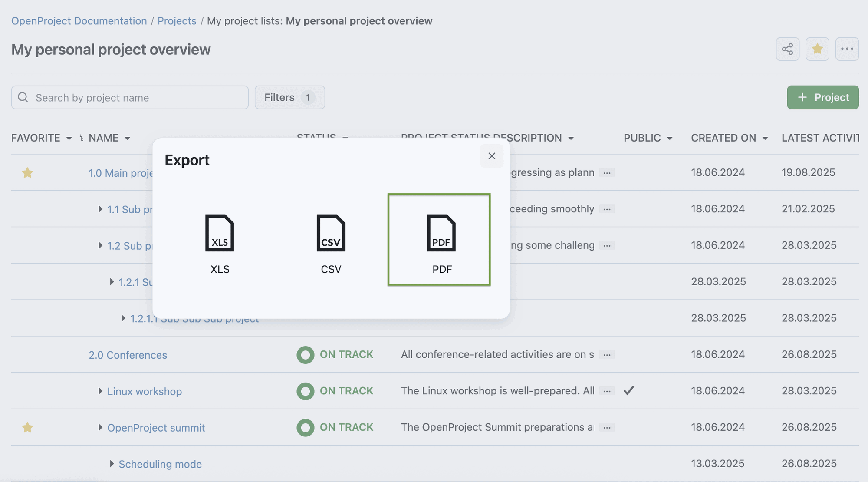Click the project name search field
Screen dimensions: 868x482
130,97
